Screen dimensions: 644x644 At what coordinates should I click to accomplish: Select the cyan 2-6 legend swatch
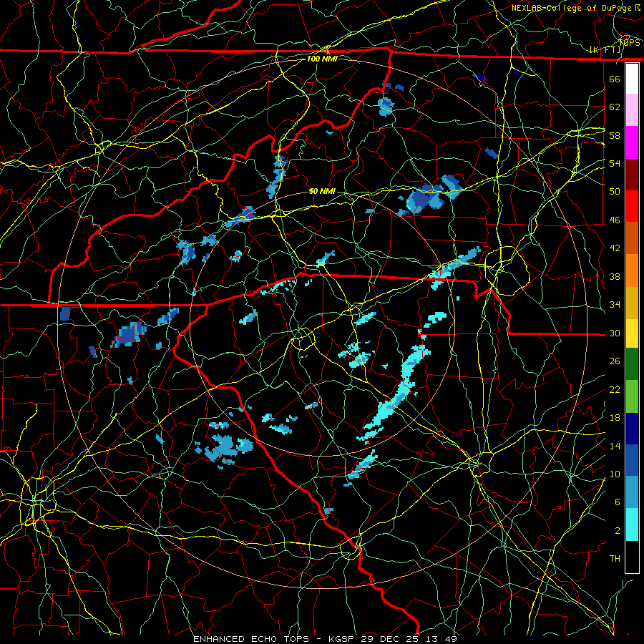[632, 525]
